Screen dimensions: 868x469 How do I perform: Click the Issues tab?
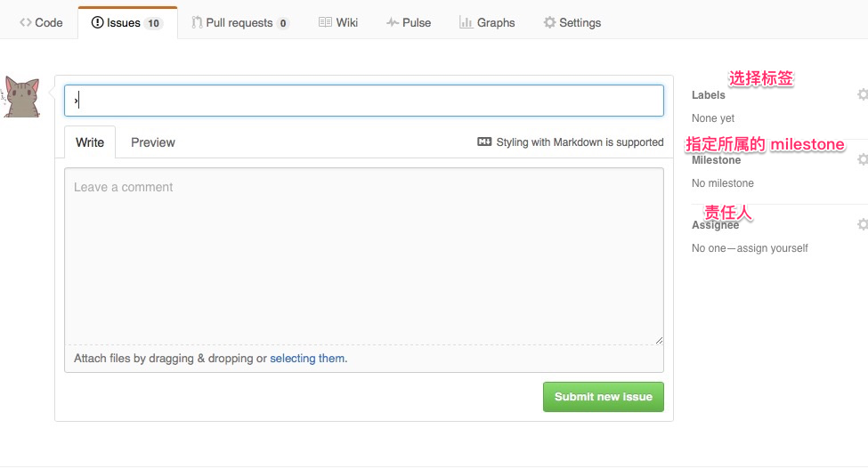126,22
